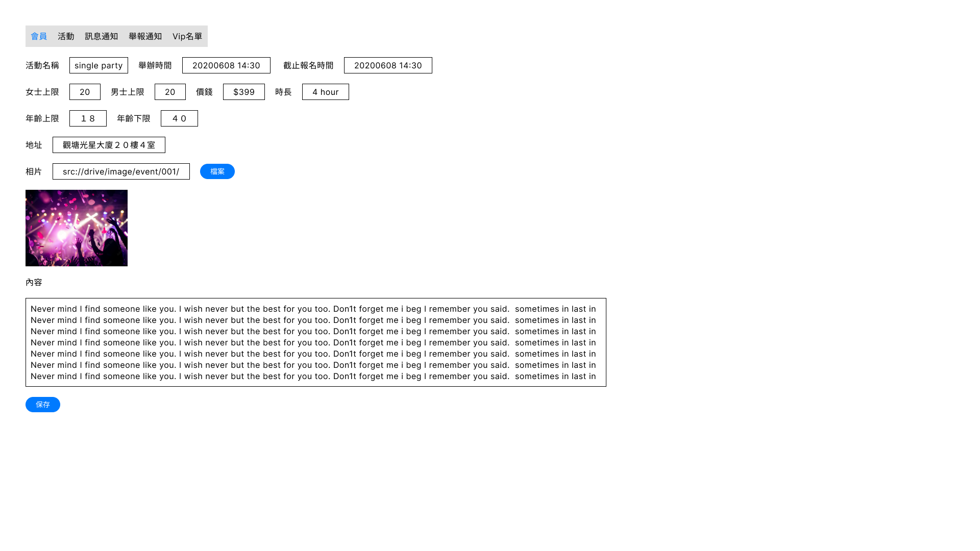
Task: Select the 年齡上限 input box
Action: point(88,118)
